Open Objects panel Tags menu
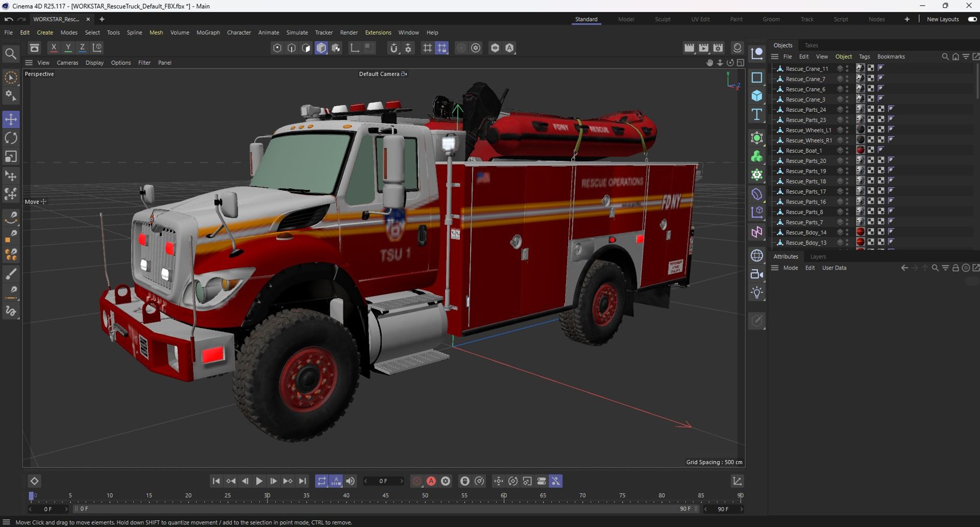Image resolution: width=980 pixels, height=527 pixels. click(x=864, y=57)
